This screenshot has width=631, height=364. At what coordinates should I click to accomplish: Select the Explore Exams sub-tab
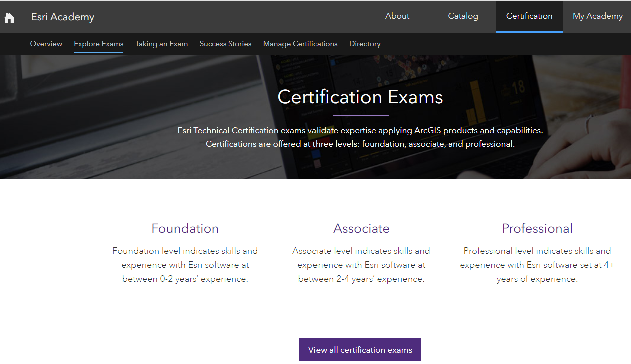pyautogui.click(x=98, y=44)
